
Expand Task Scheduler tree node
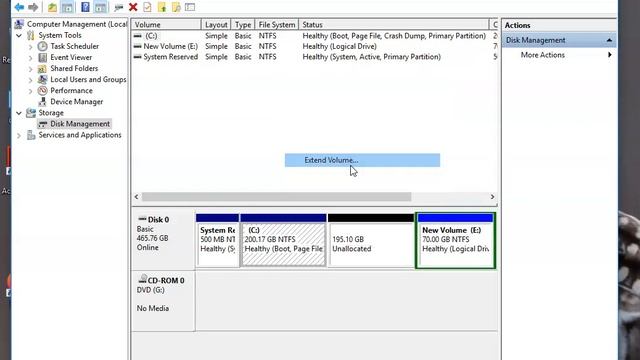(x=31, y=47)
